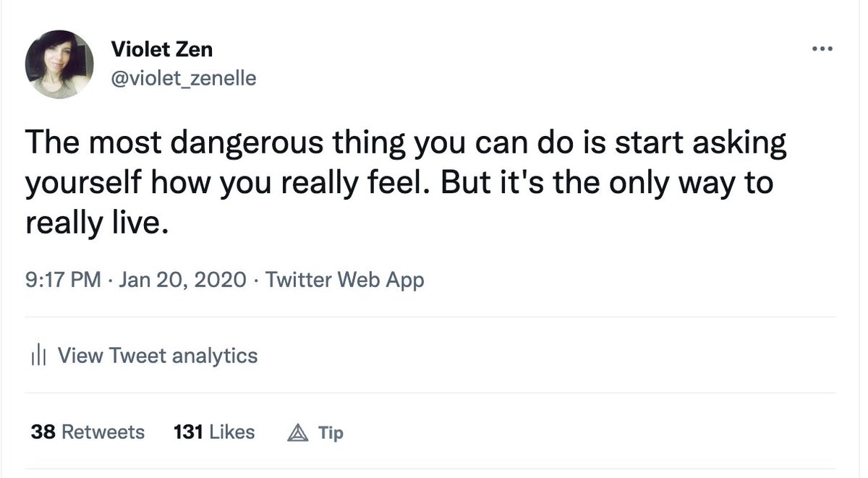Click the retweet count number 38
Viewport: 868px width, 478px height.
[43, 432]
